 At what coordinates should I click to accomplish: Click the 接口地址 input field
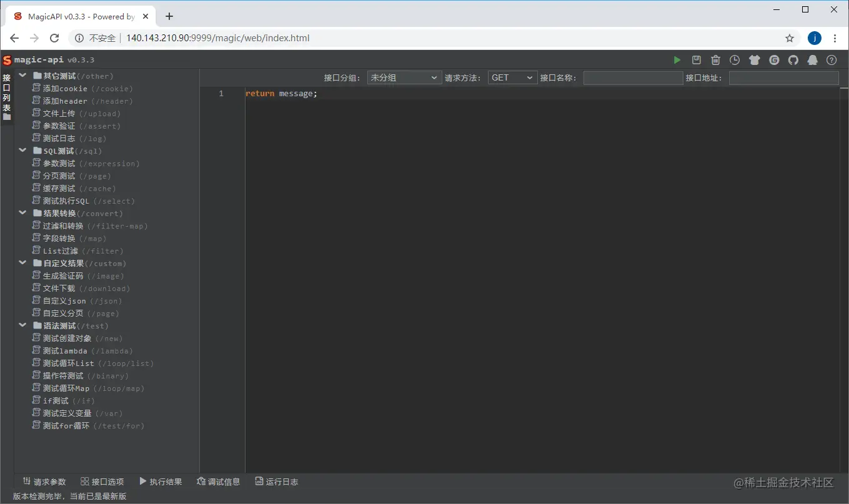coord(783,77)
